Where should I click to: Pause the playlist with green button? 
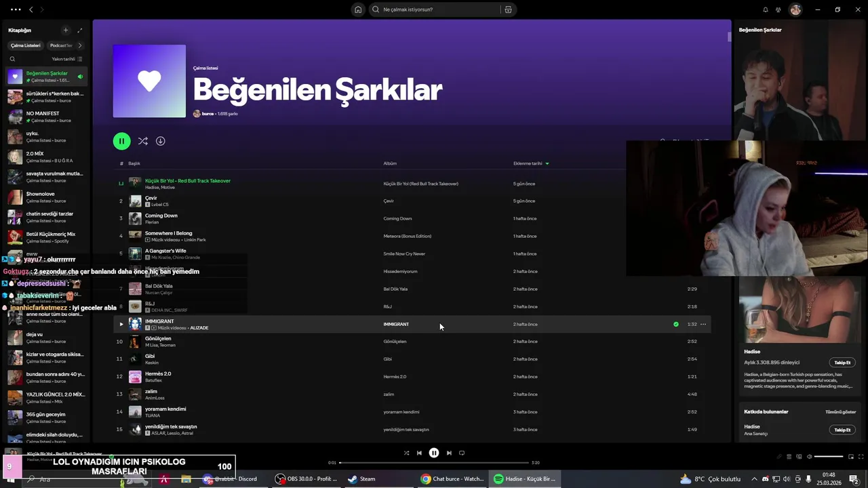point(121,141)
